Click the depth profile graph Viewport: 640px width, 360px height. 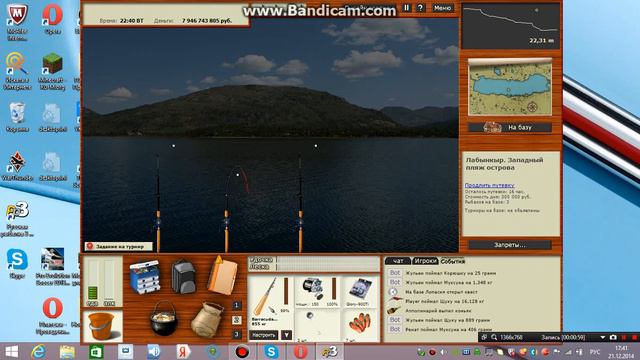510,26
